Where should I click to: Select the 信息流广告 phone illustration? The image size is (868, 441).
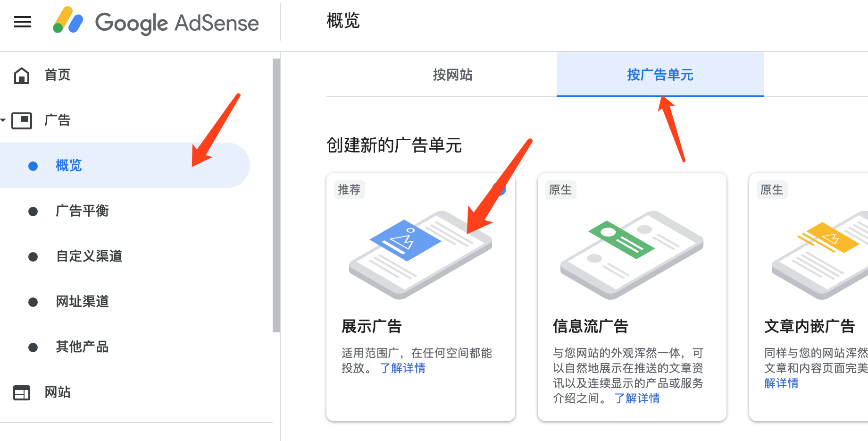(x=632, y=255)
